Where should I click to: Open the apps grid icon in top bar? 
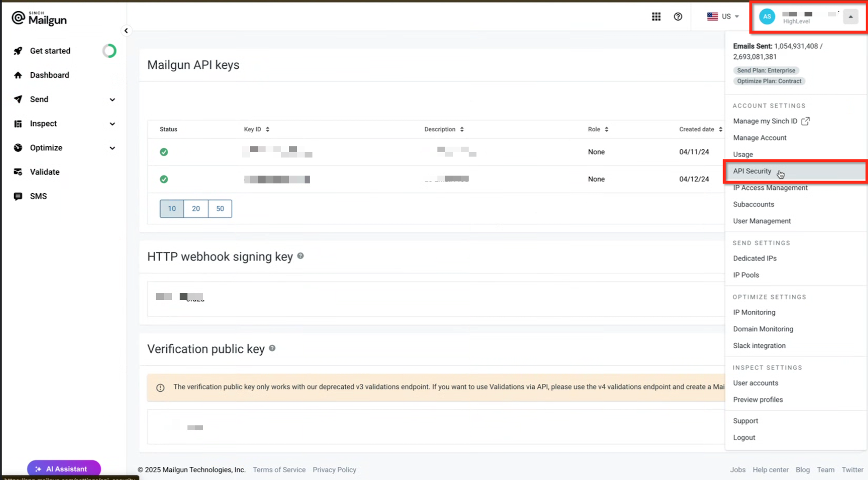[656, 16]
